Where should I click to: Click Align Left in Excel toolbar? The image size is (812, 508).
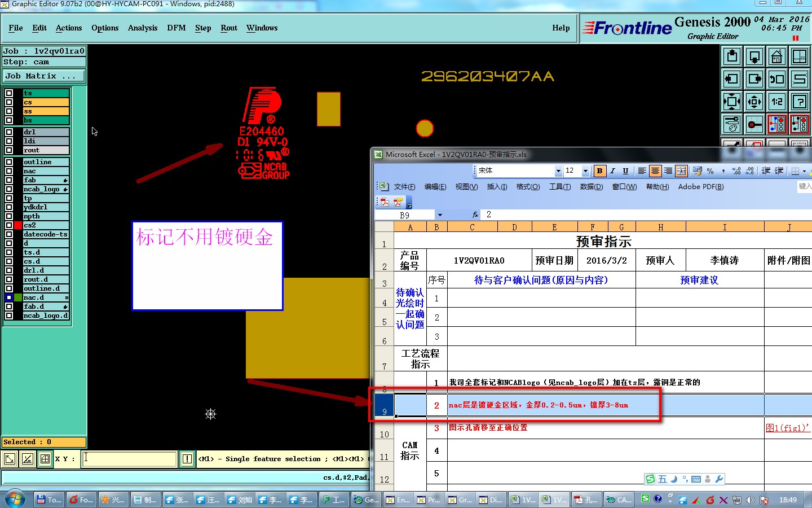tap(642, 170)
